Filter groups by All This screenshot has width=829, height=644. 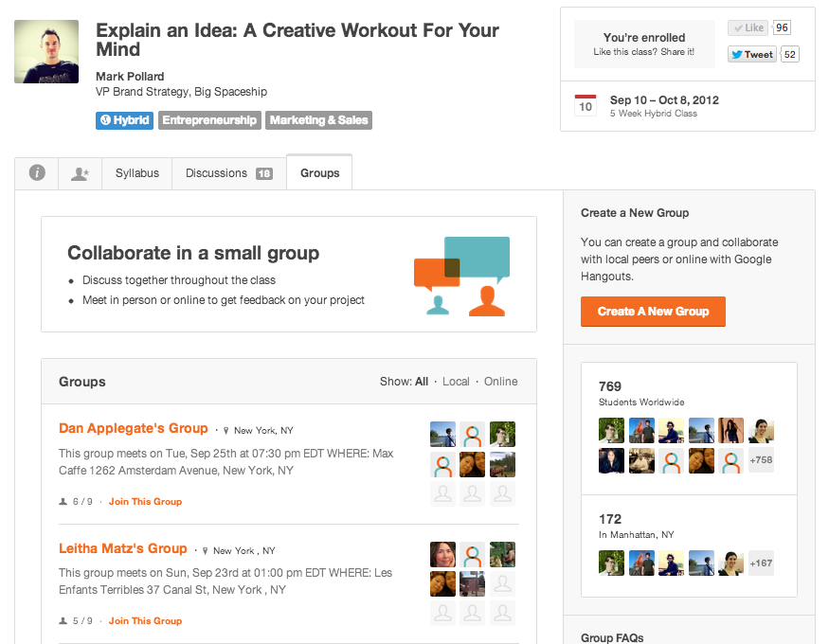(x=422, y=382)
